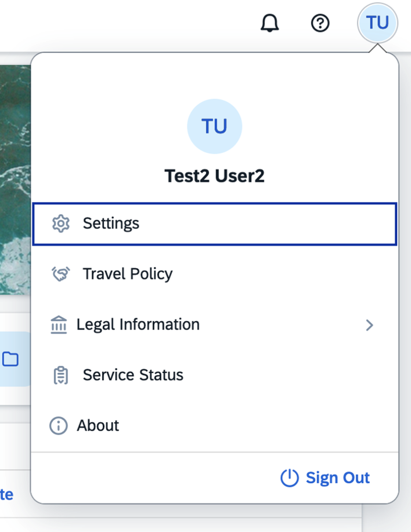Viewport: 411px width, 532px height.
Task: Click the large TU profile avatar
Action: [x=215, y=126]
